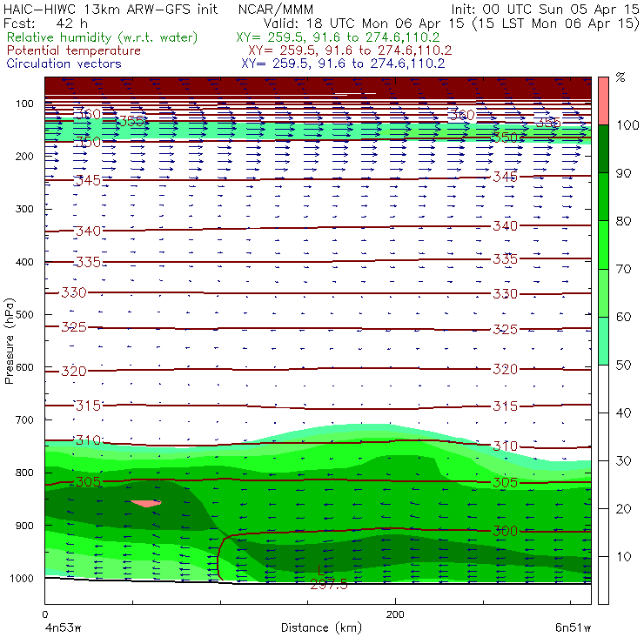Click the aqua 50–60% colorbar segment
This screenshot has height=644, width=644.
pos(603,341)
